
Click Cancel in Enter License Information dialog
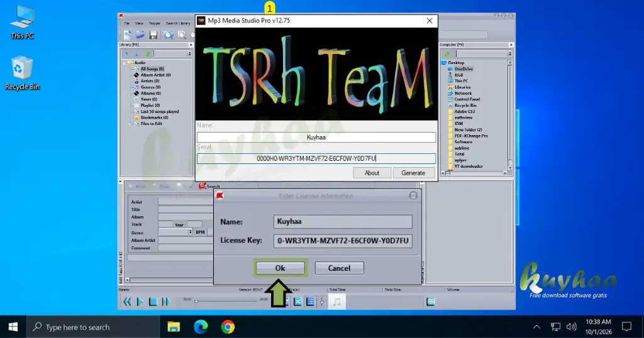pyautogui.click(x=339, y=268)
